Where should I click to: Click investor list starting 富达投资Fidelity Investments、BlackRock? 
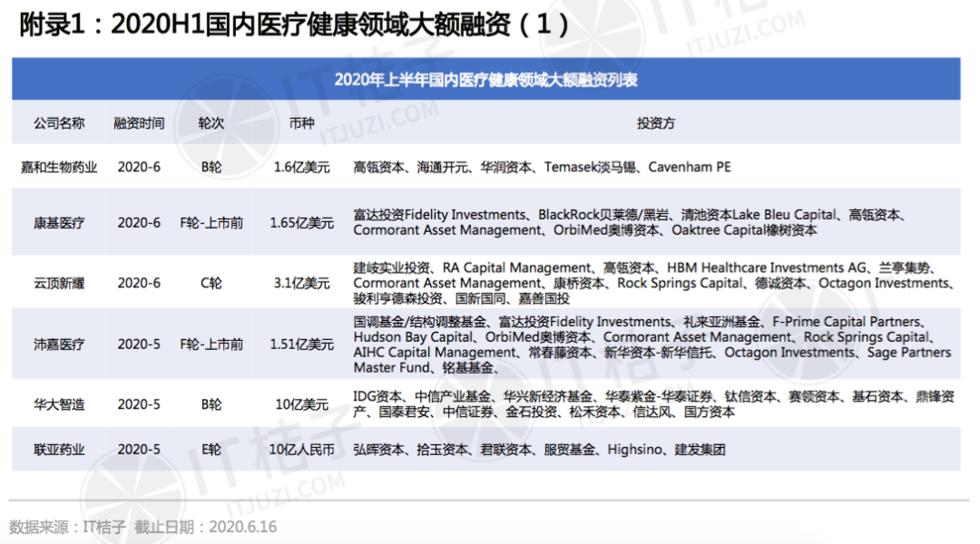tap(630, 222)
